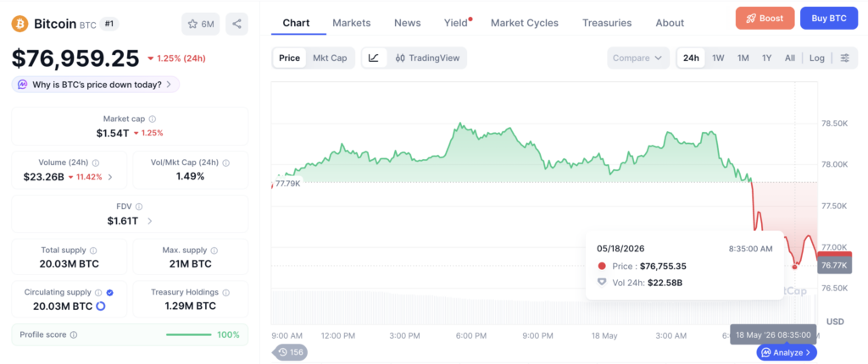The image size is (868, 364).
Task: Expand Volume (24h) details chevron
Action: [110, 177]
